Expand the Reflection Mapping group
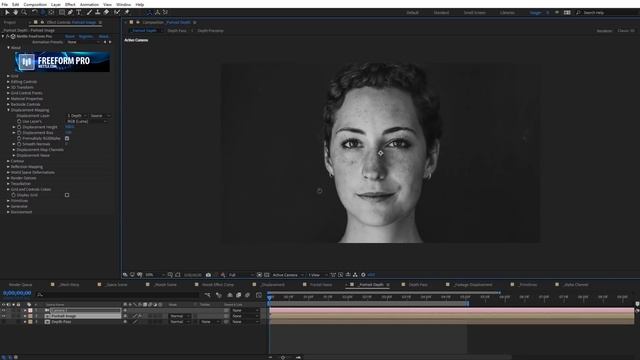The height and width of the screenshot is (360, 640). [x=8, y=167]
